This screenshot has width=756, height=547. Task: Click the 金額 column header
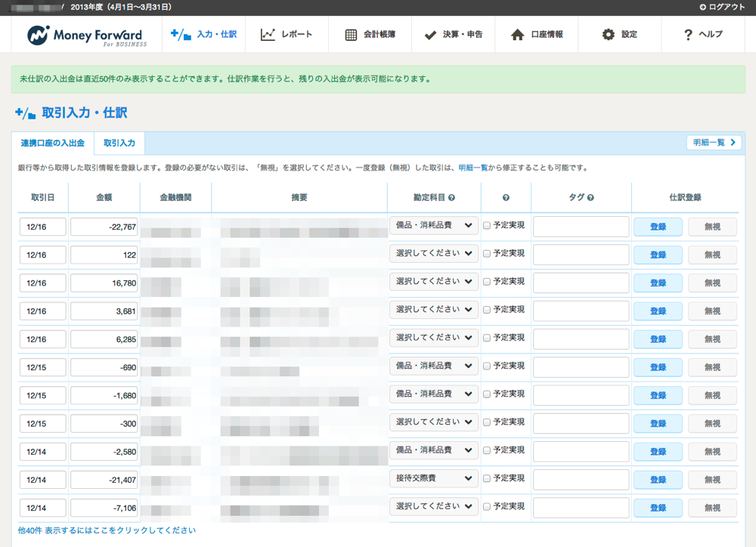coord(104,198)
